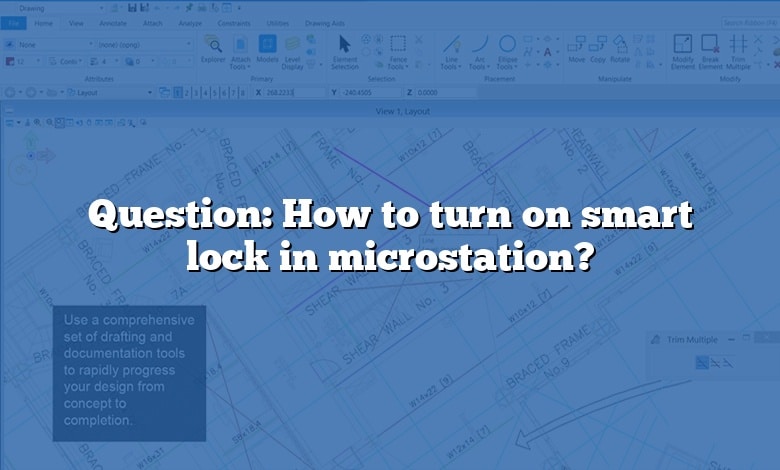Switch to the Constraints ribbon tab
Image resolution: width=780 pixels, height=470 pixels.
234,23
